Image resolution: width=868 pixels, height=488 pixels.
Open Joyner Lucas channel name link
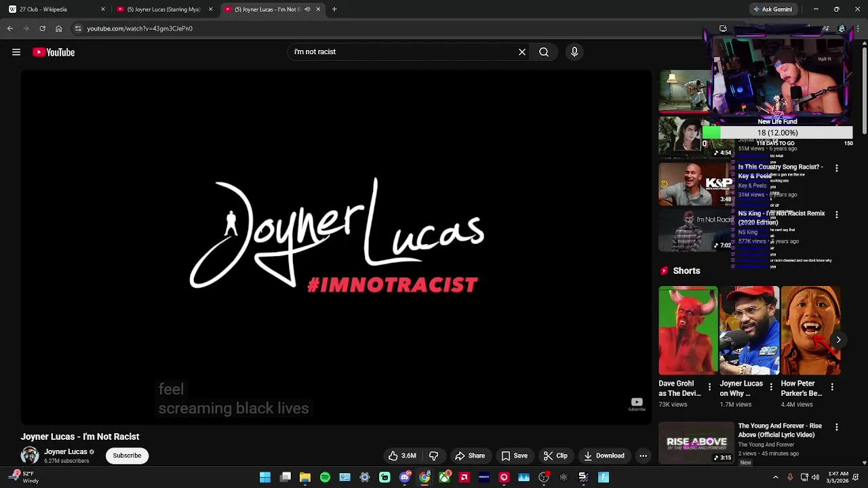tap(66, 451)
